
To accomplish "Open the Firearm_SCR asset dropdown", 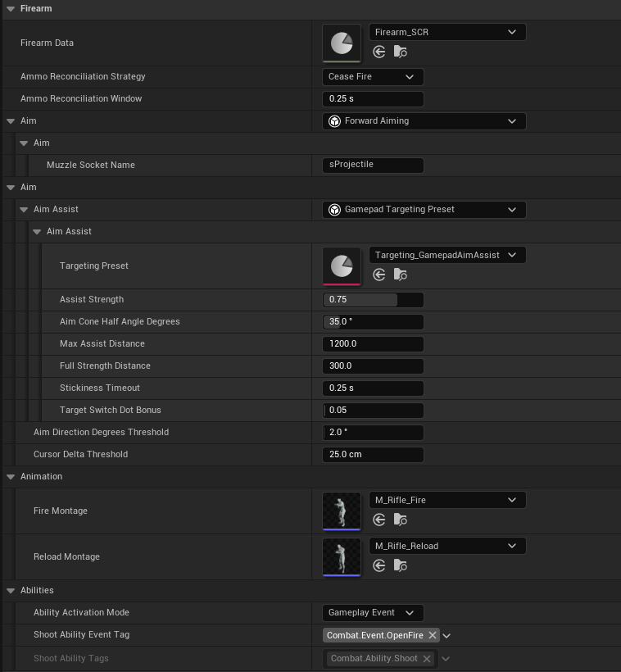I will [447, 32].
